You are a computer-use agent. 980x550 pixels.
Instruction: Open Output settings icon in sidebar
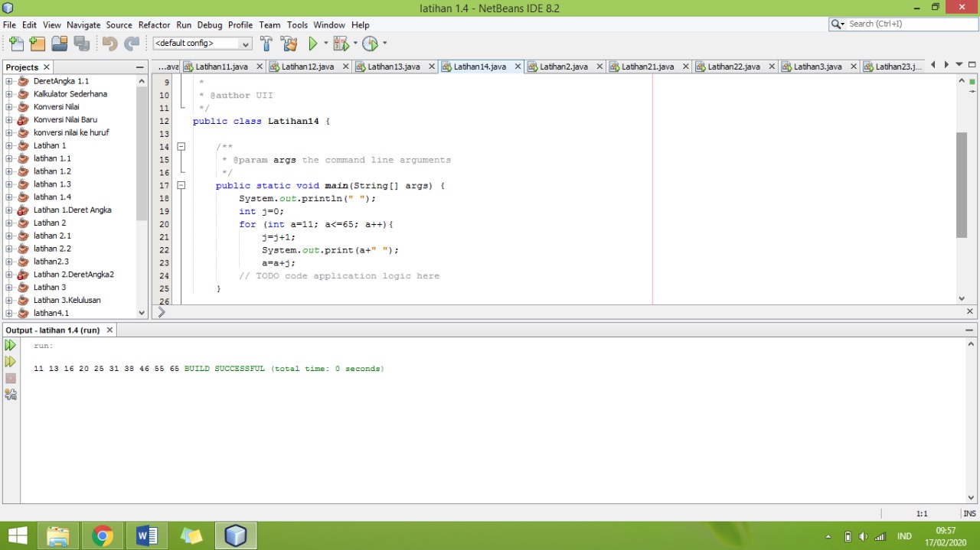pyautogui.click(x=10, y=395)
